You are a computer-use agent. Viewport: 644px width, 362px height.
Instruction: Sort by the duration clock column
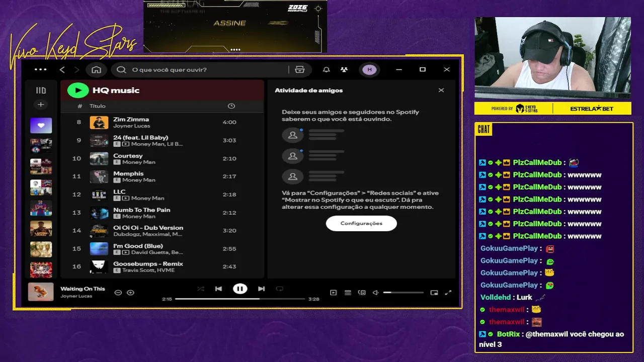(231, 106)
